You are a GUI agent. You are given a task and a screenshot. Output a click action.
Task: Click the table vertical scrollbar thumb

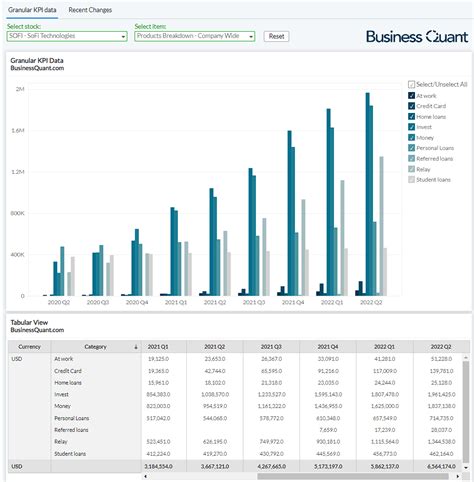click(x=466, y=412)
